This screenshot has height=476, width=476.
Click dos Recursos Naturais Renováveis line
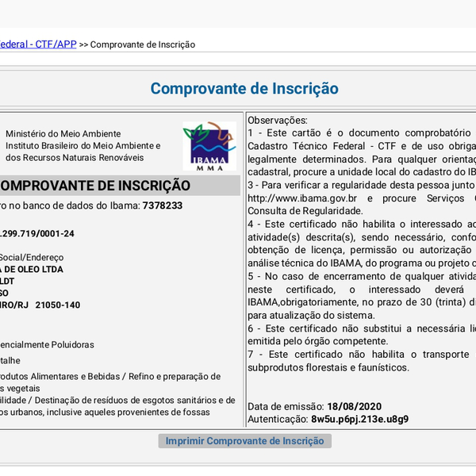tap(75, 158)
